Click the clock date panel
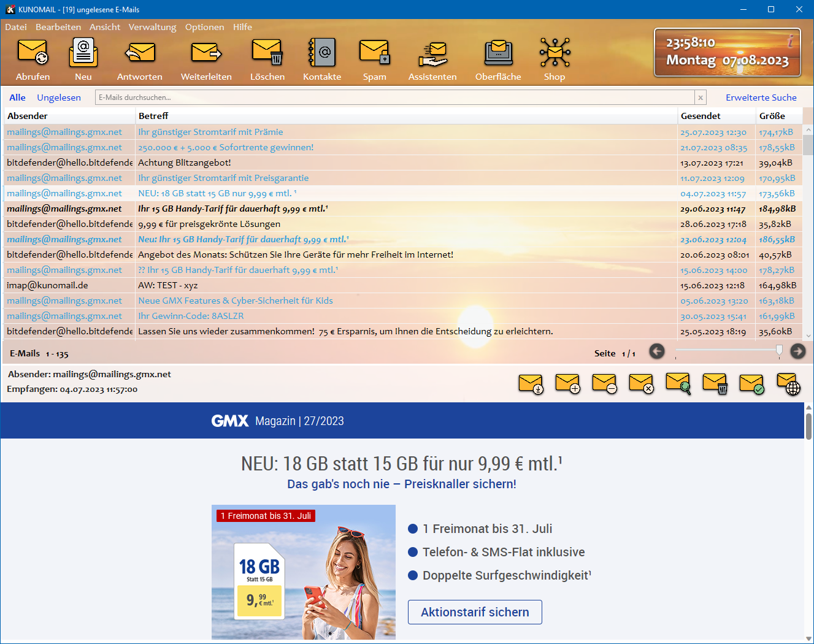814x644 pixels. tap(728, 52)
